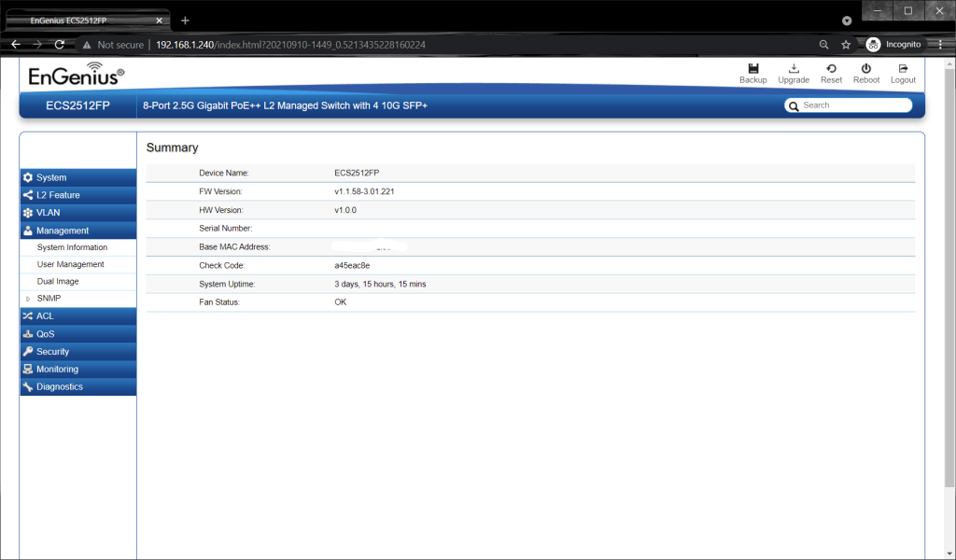956x560 pixels.
Task: Click the Logout exit icon
Action: (x=903, y=68)
